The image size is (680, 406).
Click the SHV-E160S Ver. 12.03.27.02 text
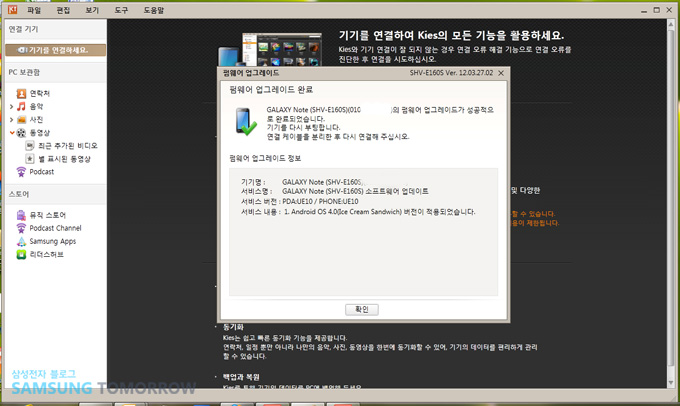[451, 73]
